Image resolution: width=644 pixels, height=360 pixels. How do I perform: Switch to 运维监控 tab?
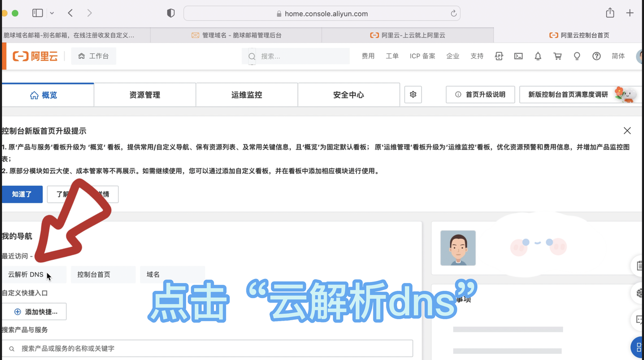[x=247, y=95]
